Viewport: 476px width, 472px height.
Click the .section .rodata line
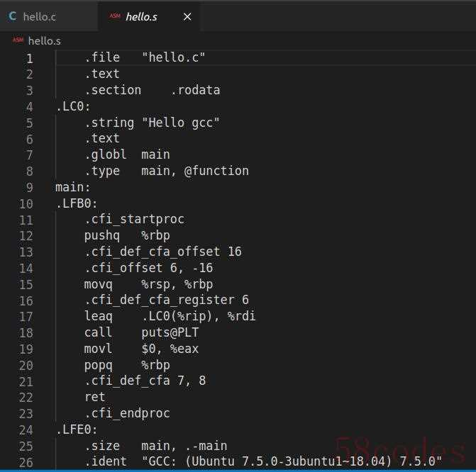(153, 90)
